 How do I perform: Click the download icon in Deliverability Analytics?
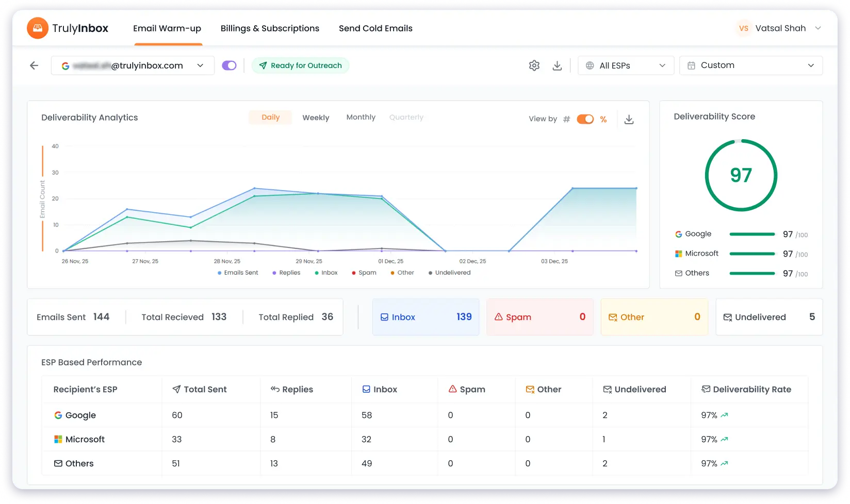pyautogui.click(x=629, y=119)
